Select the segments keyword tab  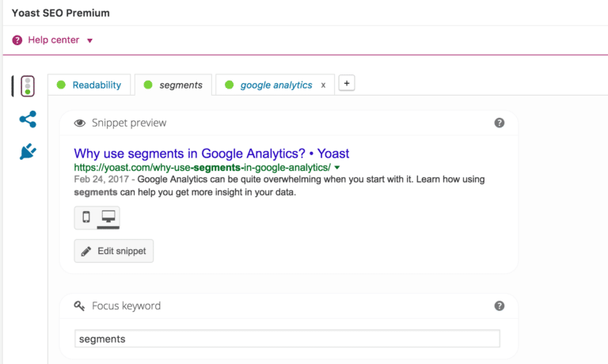(x=173, y=85)
